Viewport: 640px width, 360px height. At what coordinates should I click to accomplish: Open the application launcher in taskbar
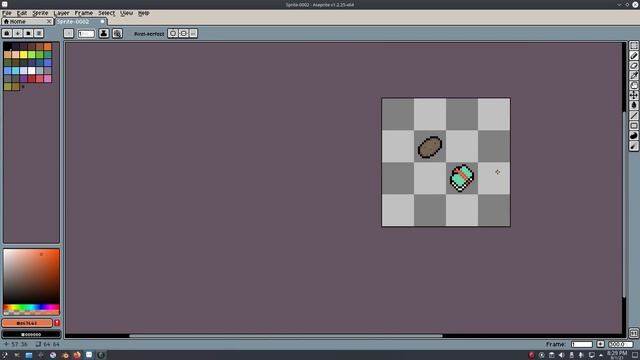4,355
